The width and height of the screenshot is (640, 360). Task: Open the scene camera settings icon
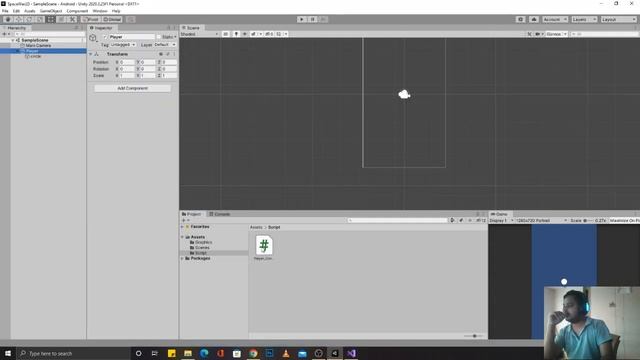tap(539, 34)
